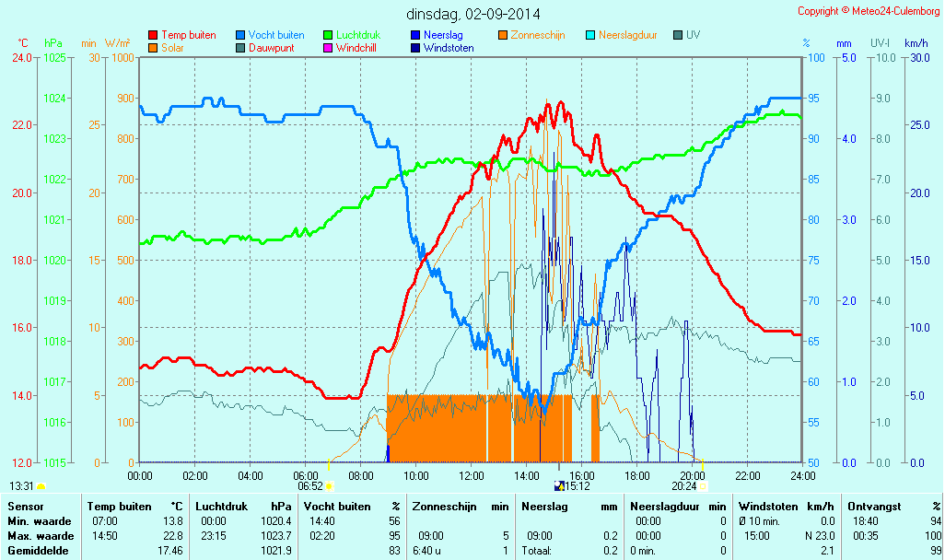Click the Windstoten column header in table
Viewport: 945px width, 560px height.
pos(767,507)
